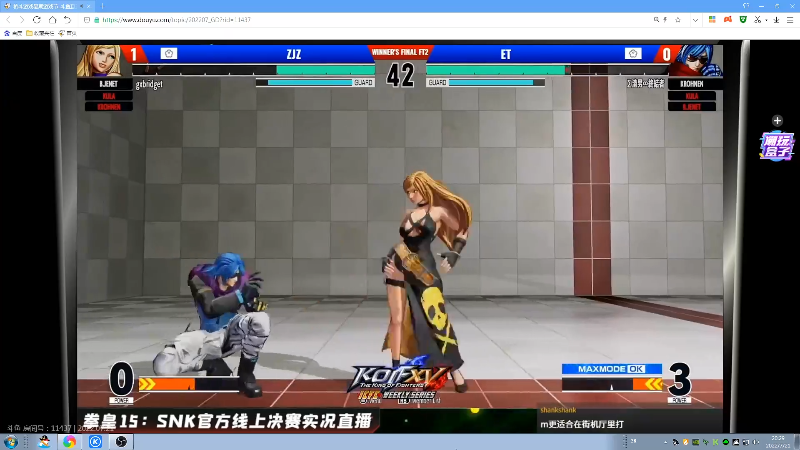800x450 pixels.
Task: Click the player name ZJZ
Action: click(294, 54)
